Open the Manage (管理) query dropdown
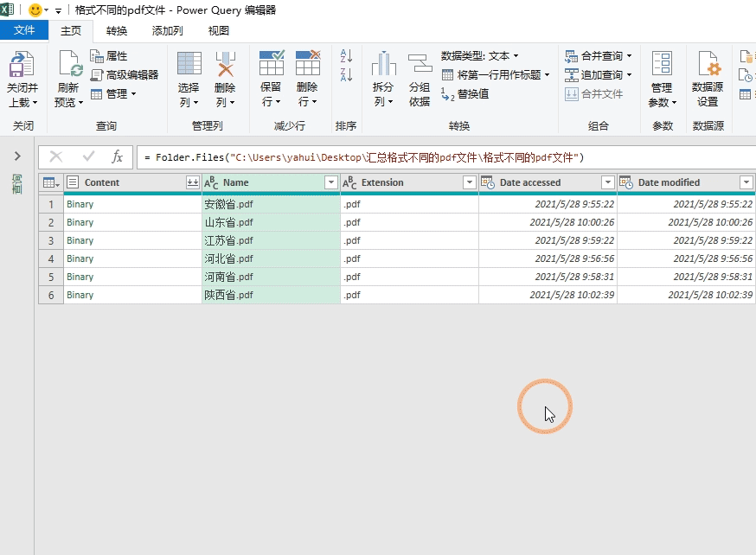Image resolution: width=756 pixels, height=555 pixels. (x=113, y=93)
